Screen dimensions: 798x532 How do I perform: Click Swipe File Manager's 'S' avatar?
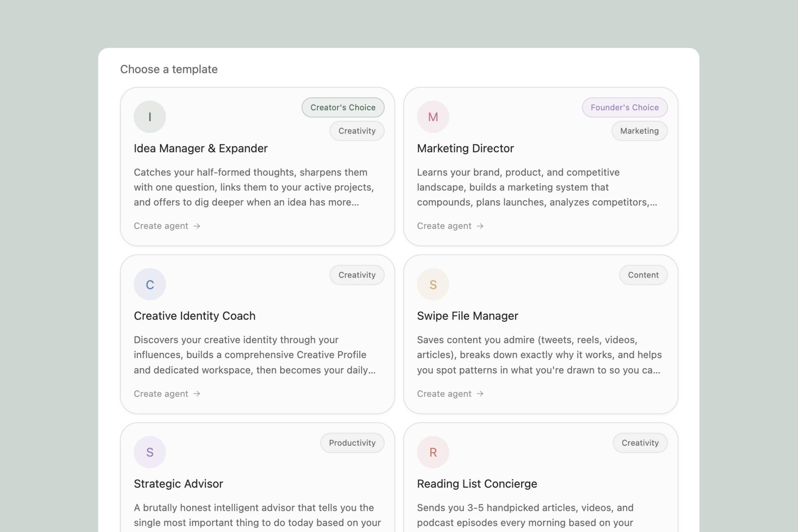433,284
